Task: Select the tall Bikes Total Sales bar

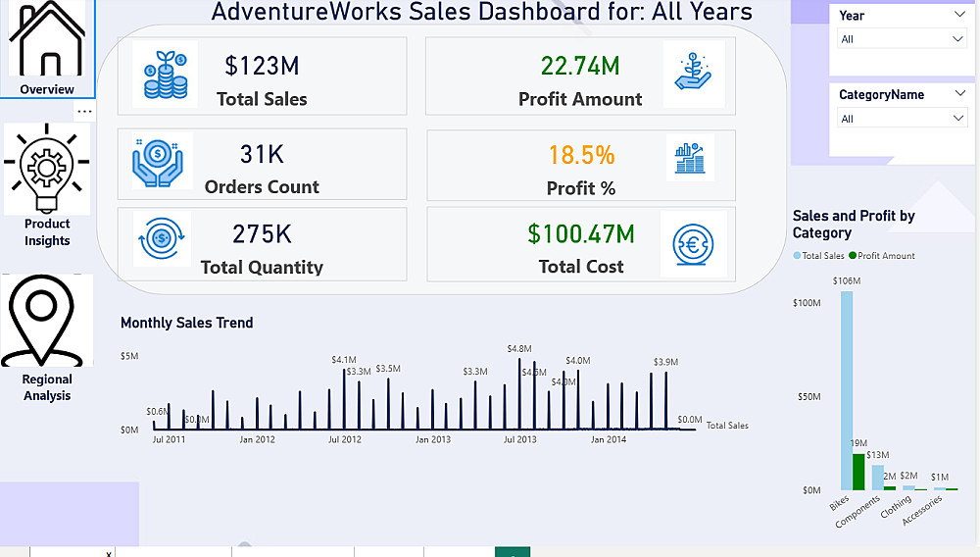Action: tap(846, 390)
